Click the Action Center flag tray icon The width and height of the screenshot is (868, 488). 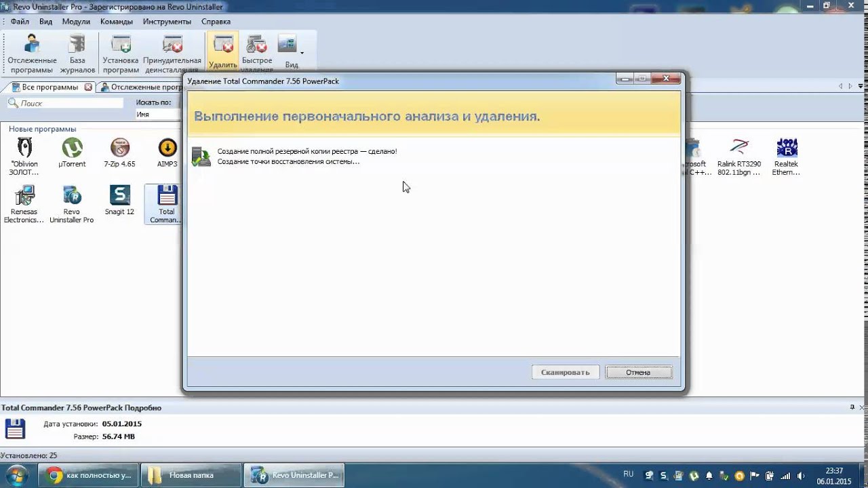(755, 476)
